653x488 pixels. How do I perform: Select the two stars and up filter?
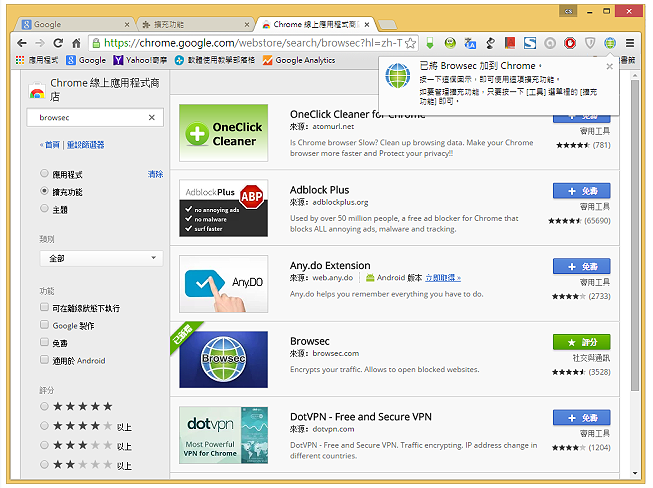pos(44,464)
